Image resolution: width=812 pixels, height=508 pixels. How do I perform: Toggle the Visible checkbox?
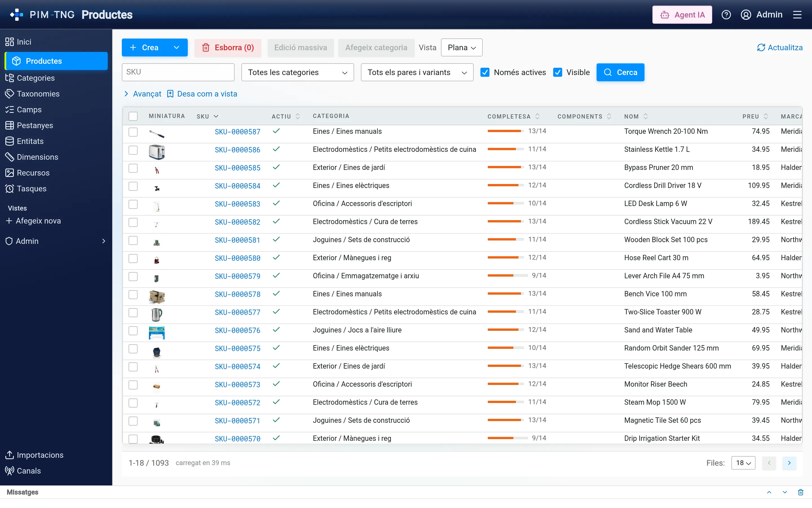(558, 72)
